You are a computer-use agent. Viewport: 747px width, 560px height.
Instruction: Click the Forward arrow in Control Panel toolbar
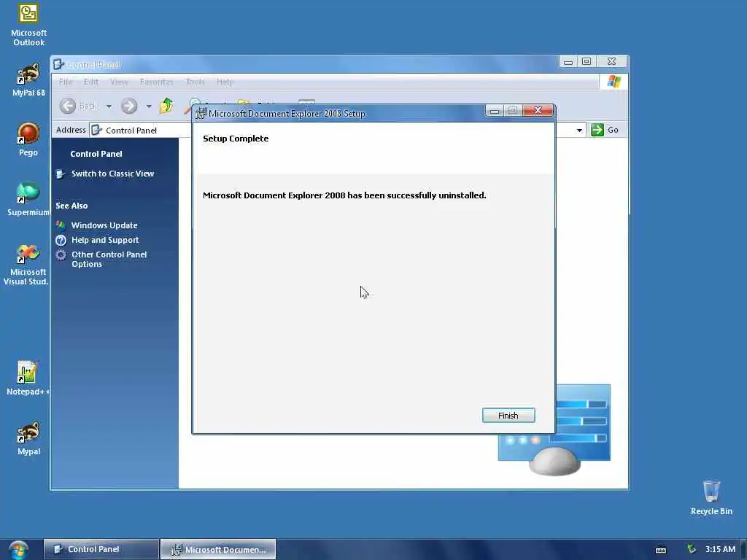pos(129,106)
